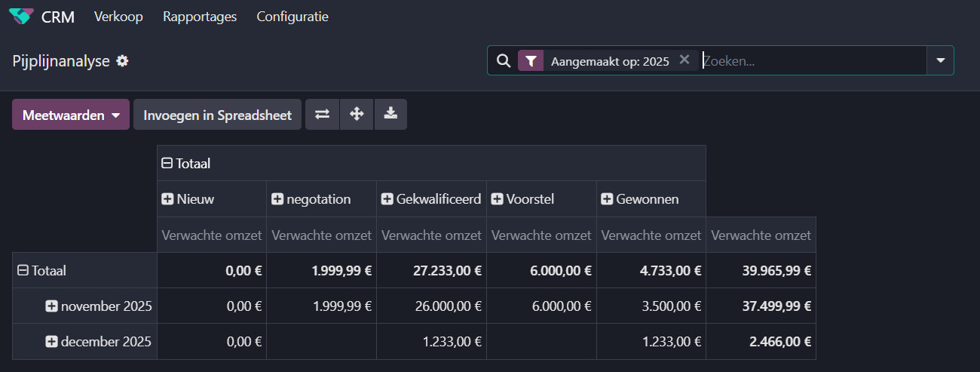Viewport: 980px width, 372px height.
Task: Click the flip axis swap icon
Action: [x=322, y=115]
